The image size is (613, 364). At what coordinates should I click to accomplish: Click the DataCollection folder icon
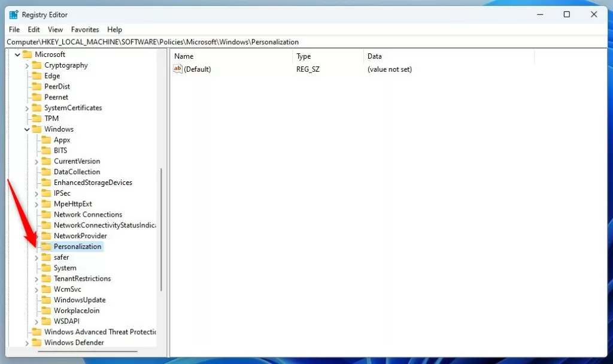pyautogui.click(x=46, y=171)
